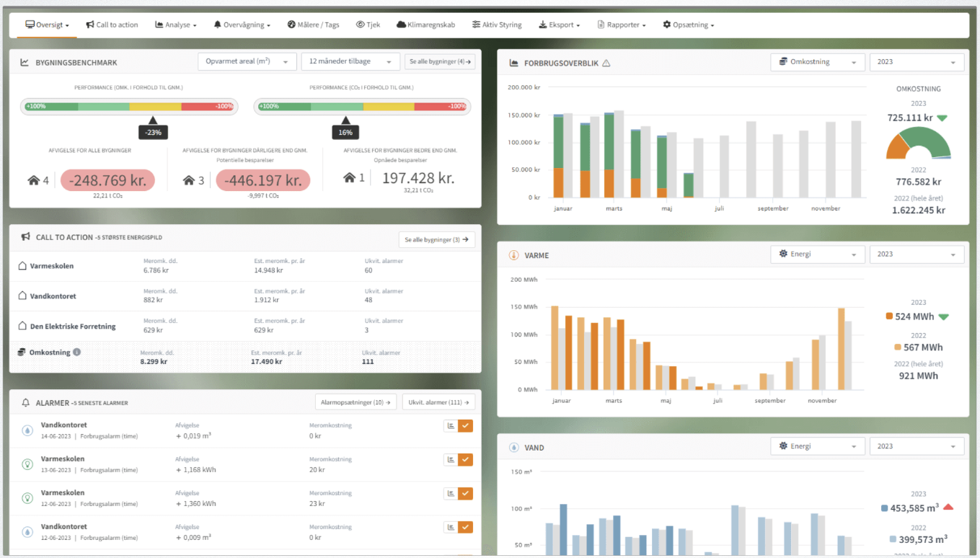Open the Tjek page
Image resolution: width=980 pixels, height=558 pixels.
(x=368, y=25)
